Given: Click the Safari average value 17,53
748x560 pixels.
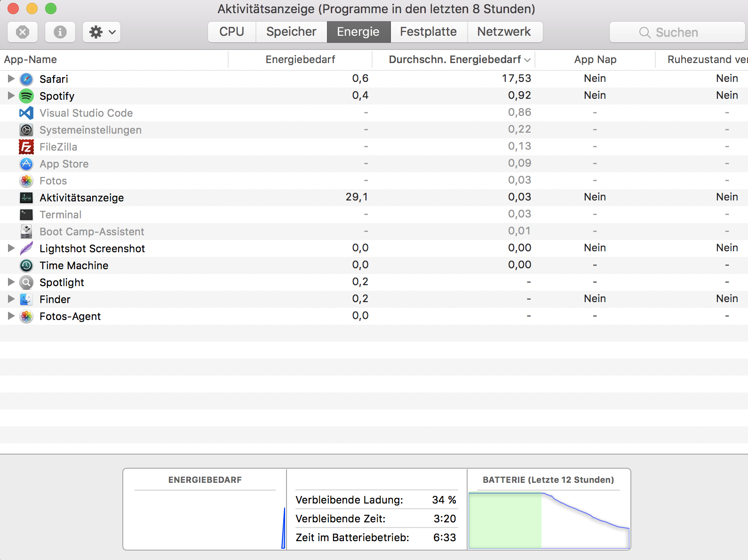Looking at the screenshot, I should pos(517,79).
